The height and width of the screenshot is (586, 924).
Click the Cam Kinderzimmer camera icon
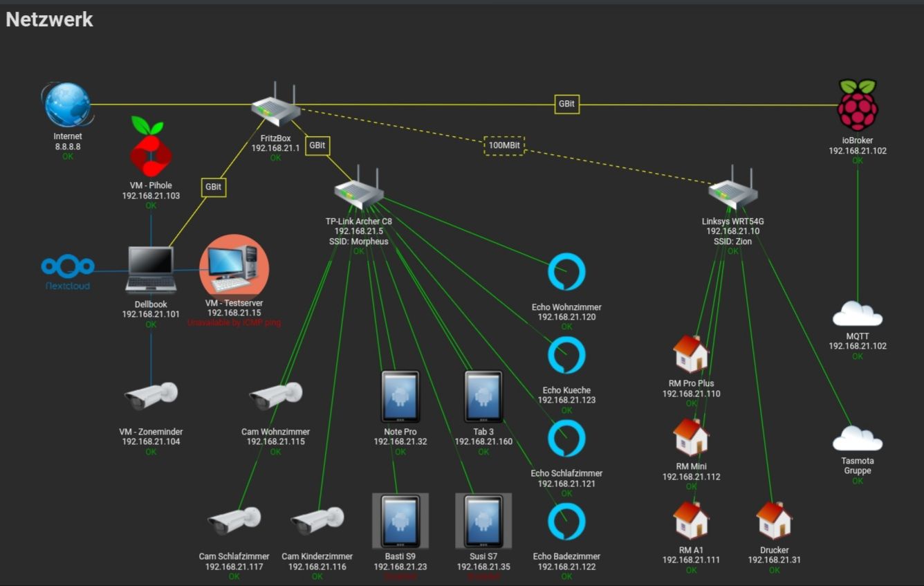click(317, 522)
